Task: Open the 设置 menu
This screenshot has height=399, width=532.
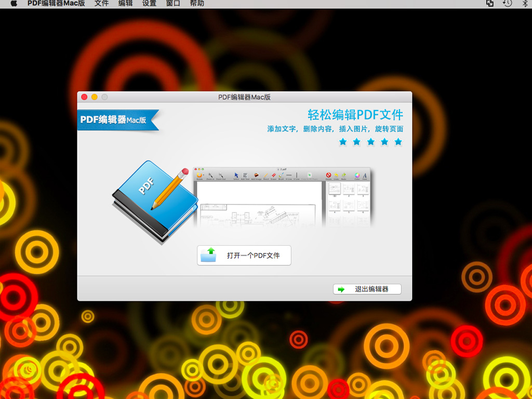Action: tap(149, 4)
